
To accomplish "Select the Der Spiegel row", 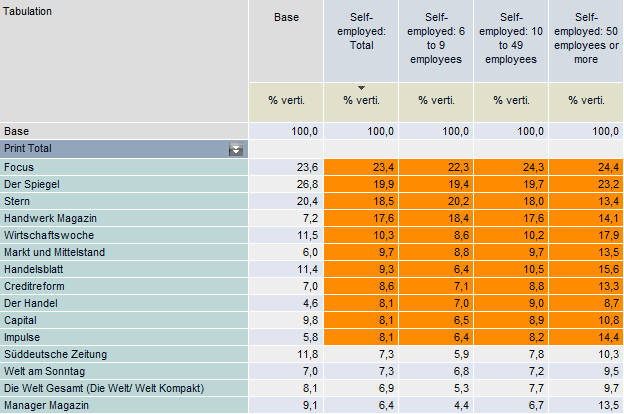I will pyautogui.click(x=124, y=184).
